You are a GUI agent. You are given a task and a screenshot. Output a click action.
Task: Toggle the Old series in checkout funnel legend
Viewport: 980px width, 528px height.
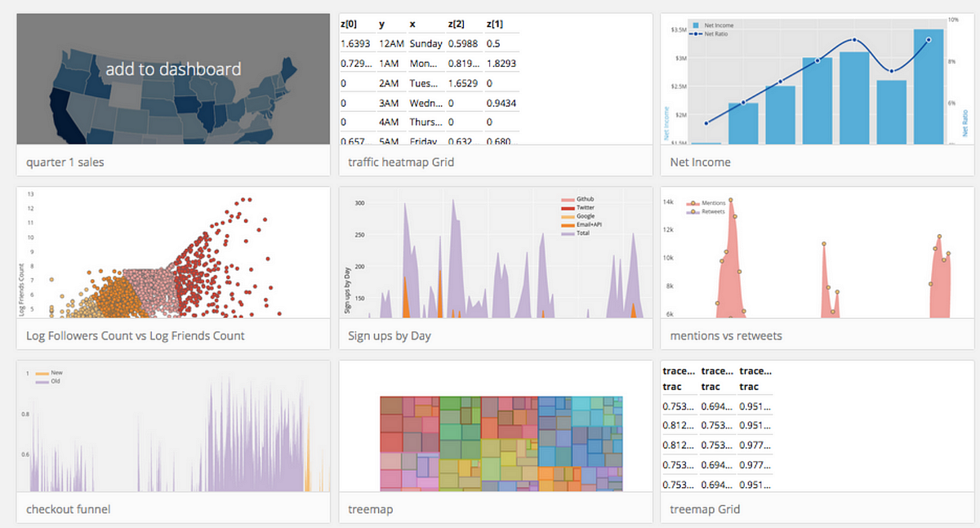(x=44, y=380)
